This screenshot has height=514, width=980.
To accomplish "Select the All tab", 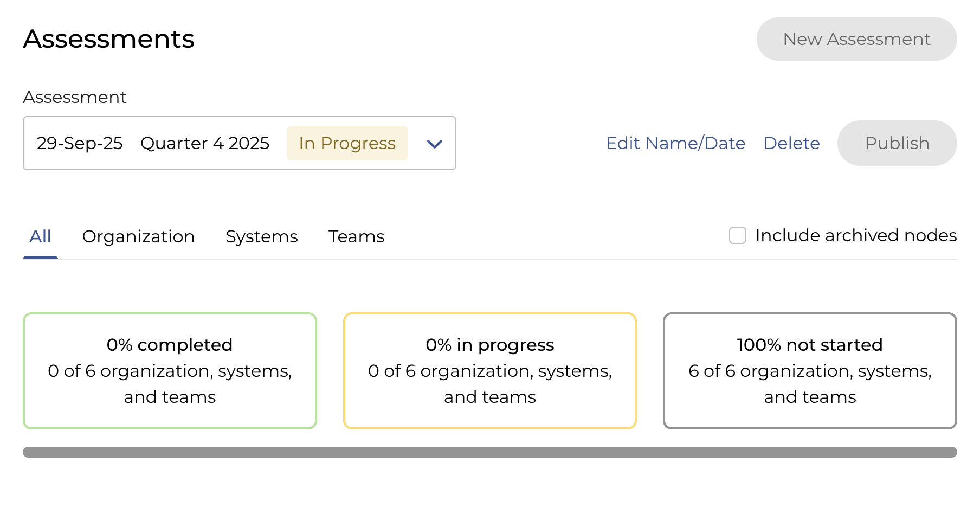I will pos(40,236).
